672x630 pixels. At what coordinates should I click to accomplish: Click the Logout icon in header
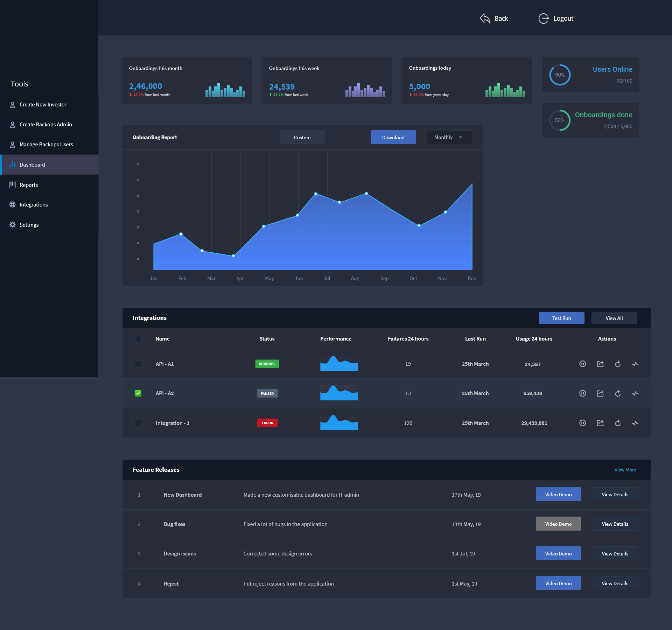pyautogui.click(x=543, y=18)
